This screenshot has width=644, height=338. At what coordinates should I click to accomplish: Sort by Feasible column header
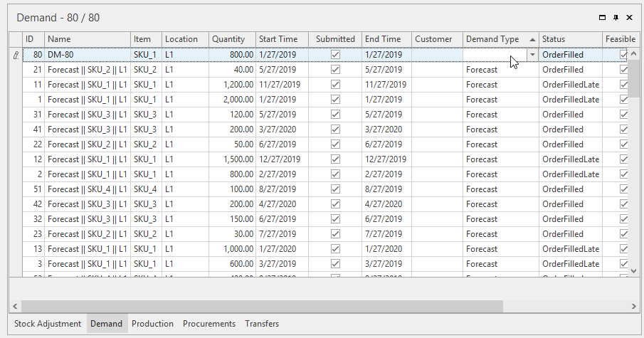621,39
